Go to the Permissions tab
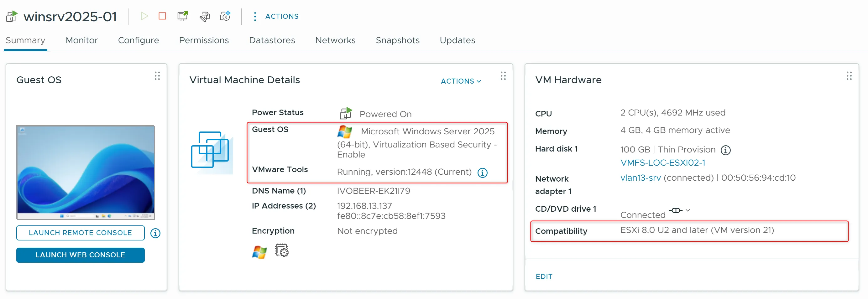868x299 pixels. coord(204,40)
